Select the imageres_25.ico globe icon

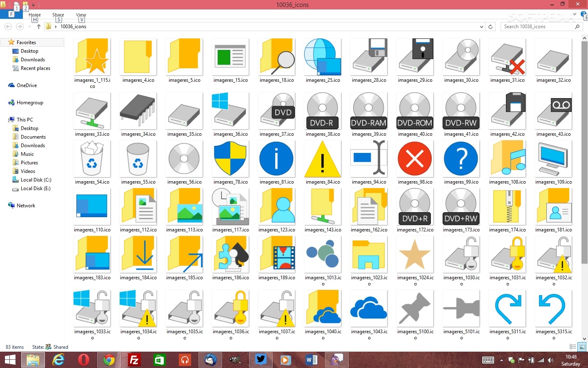tap(323, 57)
